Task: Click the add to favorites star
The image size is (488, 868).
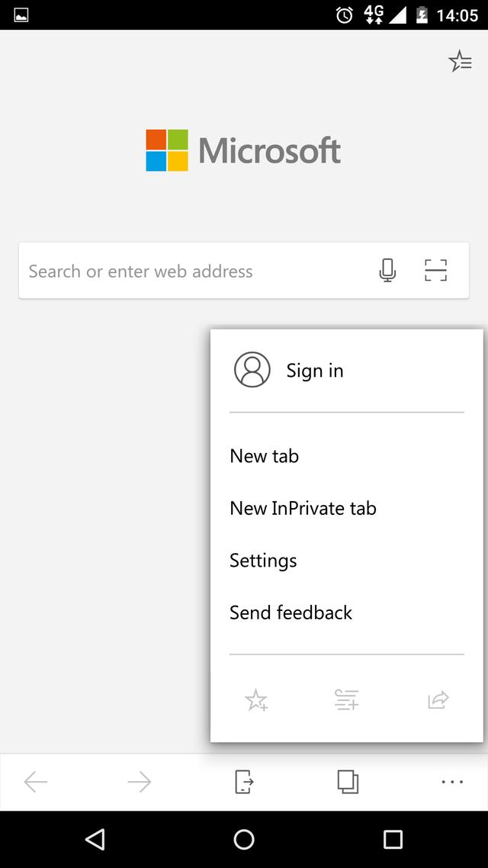Action: tap(256, 700)
